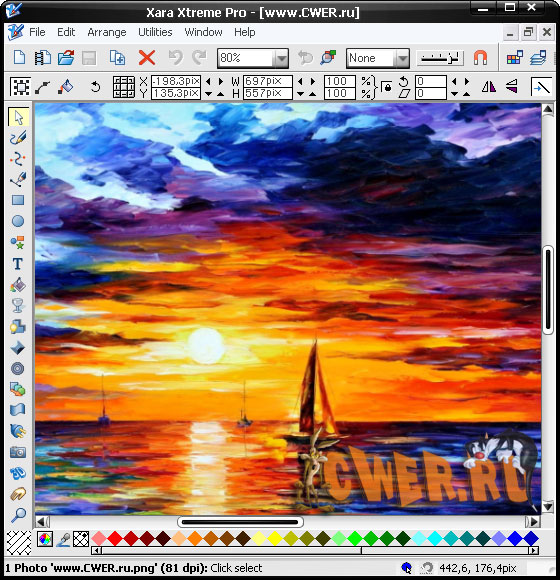Image resolution: width=560 pixels, height=580 pixels.
Task: Set no color with crossed swatch
Action: tap(81, 539)
